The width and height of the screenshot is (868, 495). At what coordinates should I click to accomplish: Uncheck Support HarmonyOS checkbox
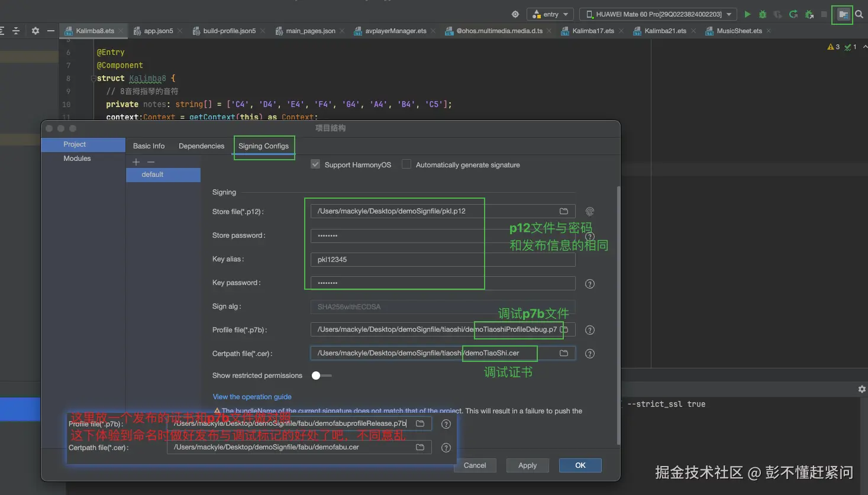click(x=315, y=164)
